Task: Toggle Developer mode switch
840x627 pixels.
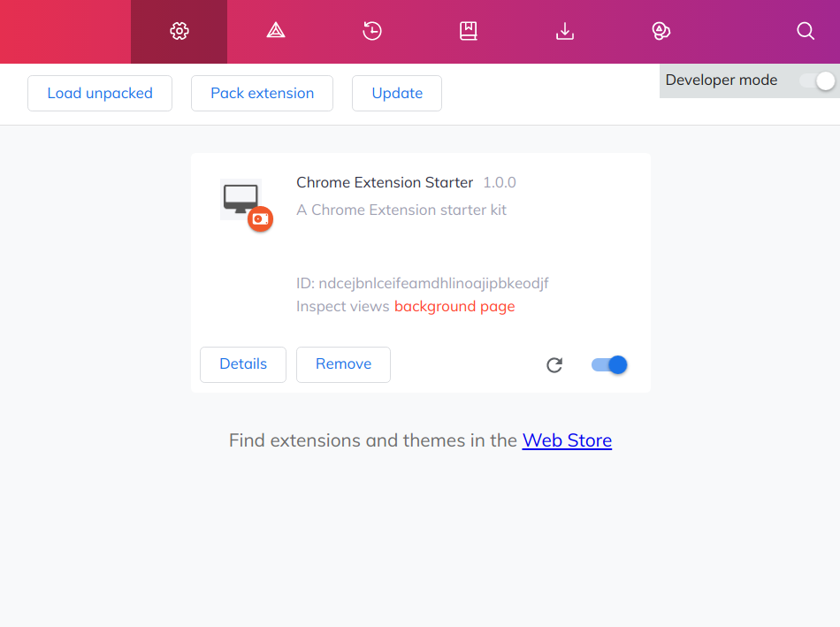Action: pos(817,81)
